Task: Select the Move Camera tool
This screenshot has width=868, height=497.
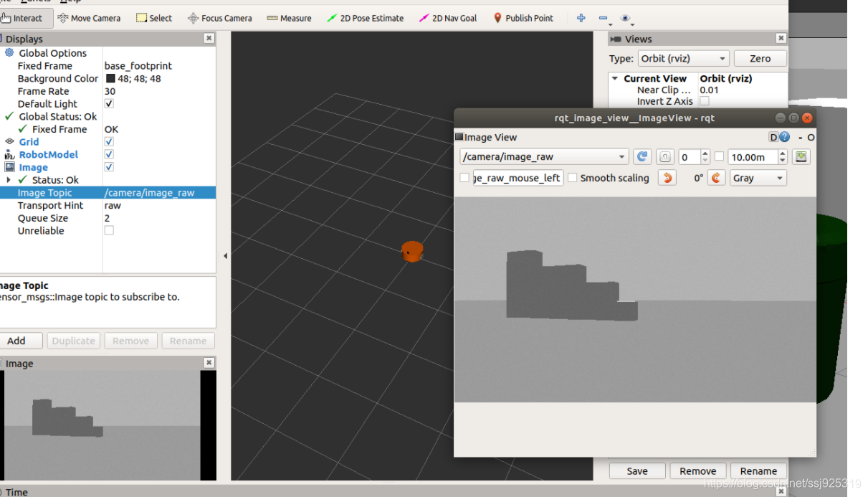Action: tap(89, 18)
